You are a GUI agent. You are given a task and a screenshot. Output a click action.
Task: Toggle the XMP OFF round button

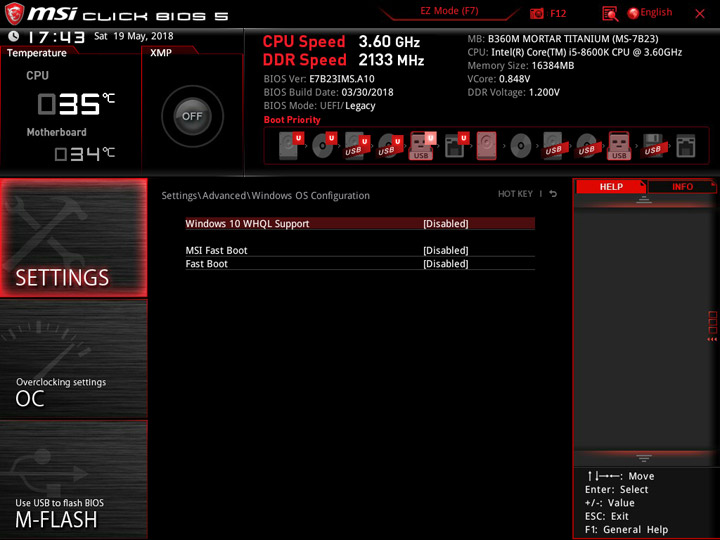192,116
